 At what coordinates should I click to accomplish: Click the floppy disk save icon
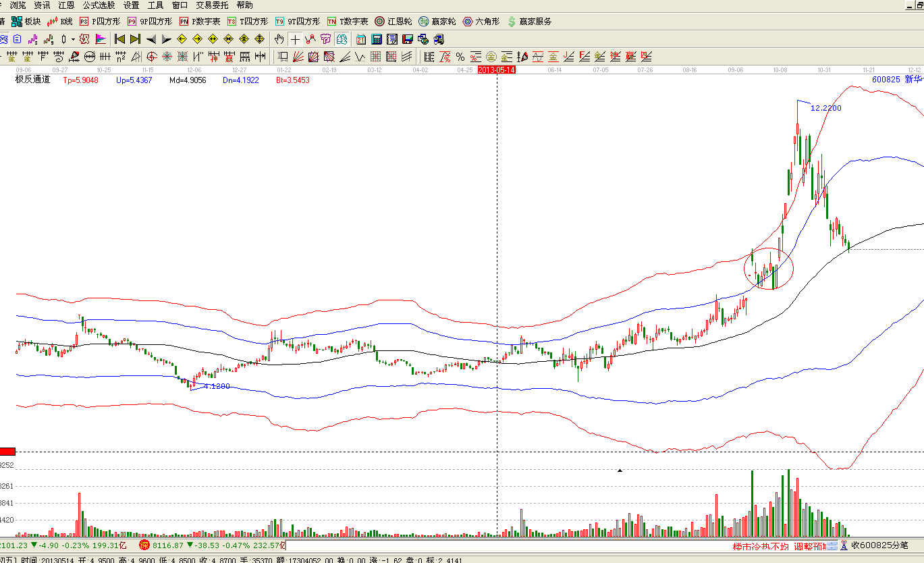click(x=407, y=39)
